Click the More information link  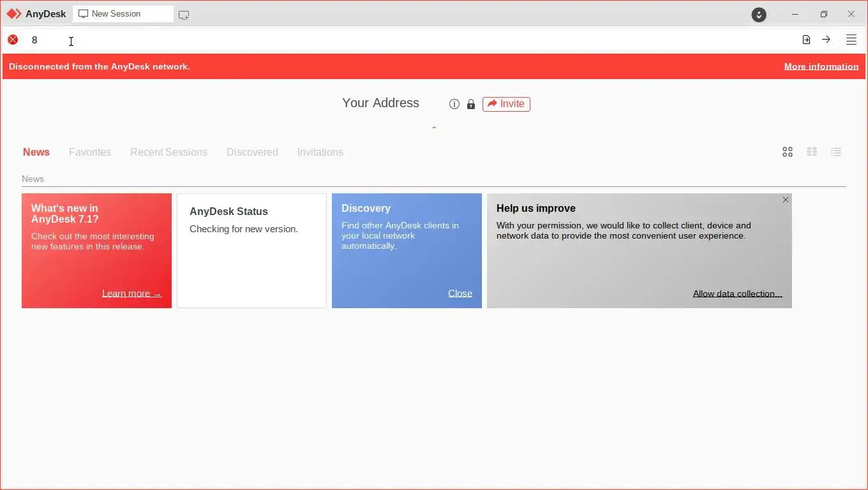click(821, 66)
